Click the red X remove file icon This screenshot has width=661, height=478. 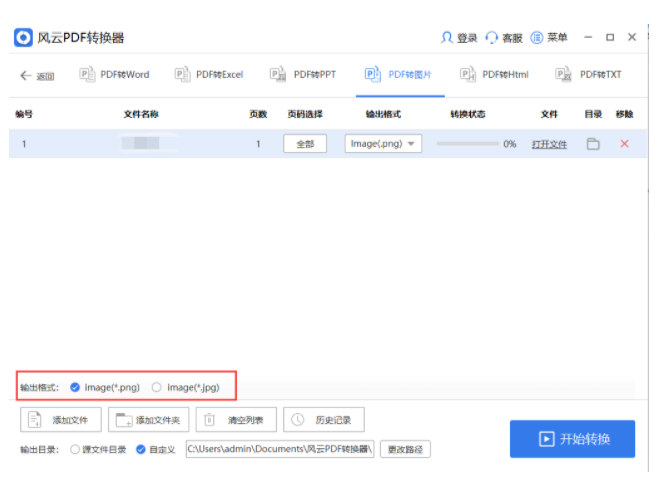click(624, 144)
